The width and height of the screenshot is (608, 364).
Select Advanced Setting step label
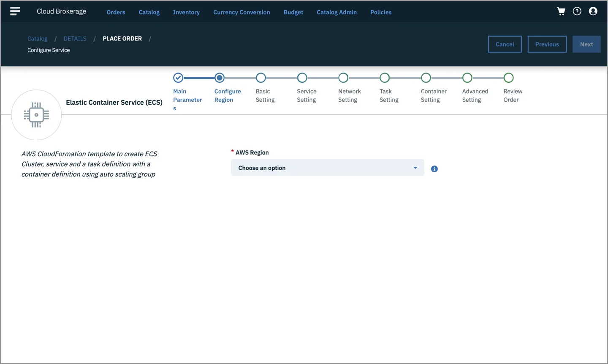coord(475,95)
